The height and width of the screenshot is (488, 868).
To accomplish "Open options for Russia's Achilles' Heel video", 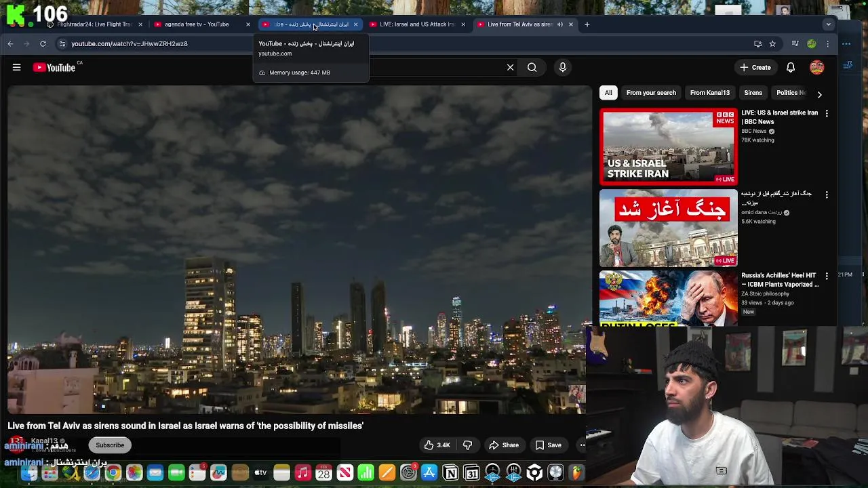I will click(x=827, y=276).
